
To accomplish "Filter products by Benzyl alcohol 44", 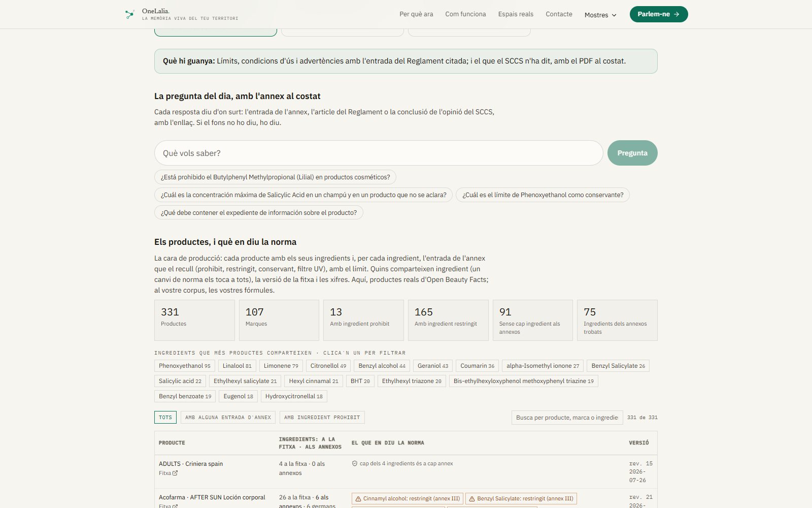I will [382, 366].
